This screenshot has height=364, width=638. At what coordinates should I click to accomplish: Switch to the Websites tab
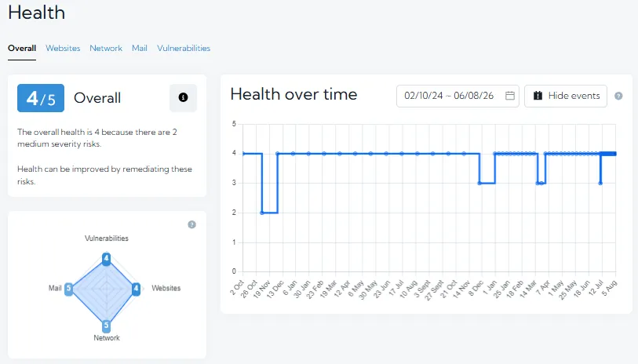point(63,48)
